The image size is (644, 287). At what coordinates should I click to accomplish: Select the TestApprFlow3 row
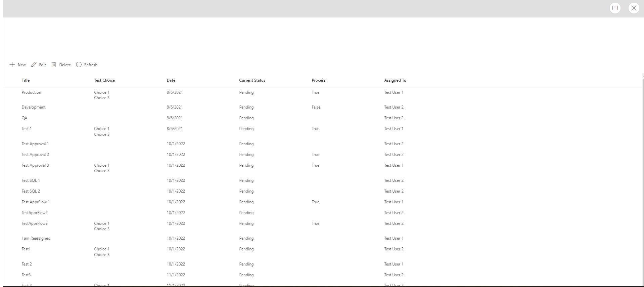35,223
